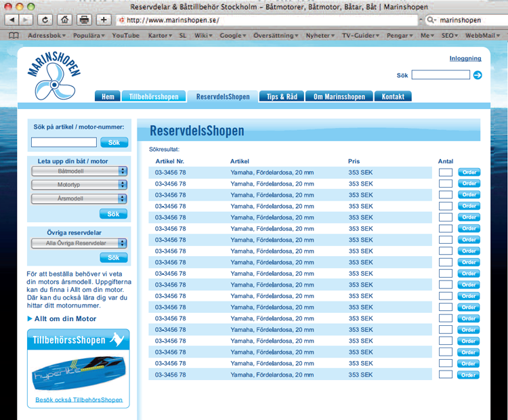Focus the article/motor number input field

64,142
